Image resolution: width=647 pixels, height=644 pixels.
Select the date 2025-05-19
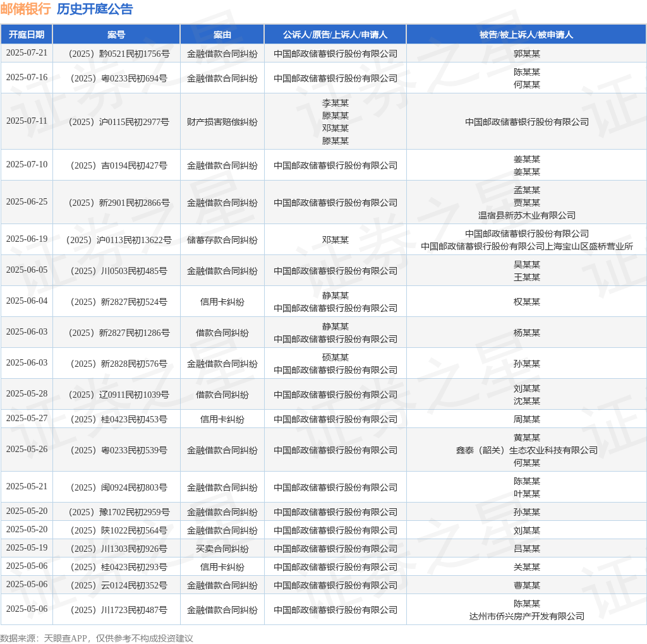click(x=27, y=547)
